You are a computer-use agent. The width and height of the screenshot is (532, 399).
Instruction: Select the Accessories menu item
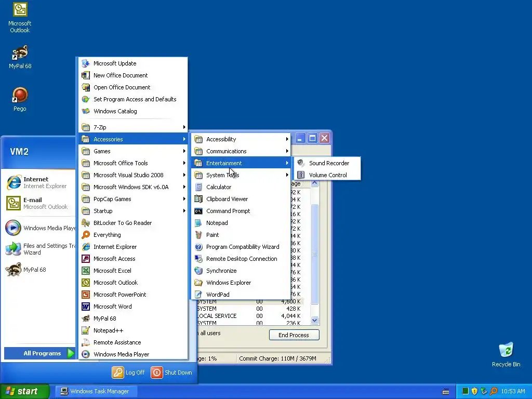click(133, 139)
